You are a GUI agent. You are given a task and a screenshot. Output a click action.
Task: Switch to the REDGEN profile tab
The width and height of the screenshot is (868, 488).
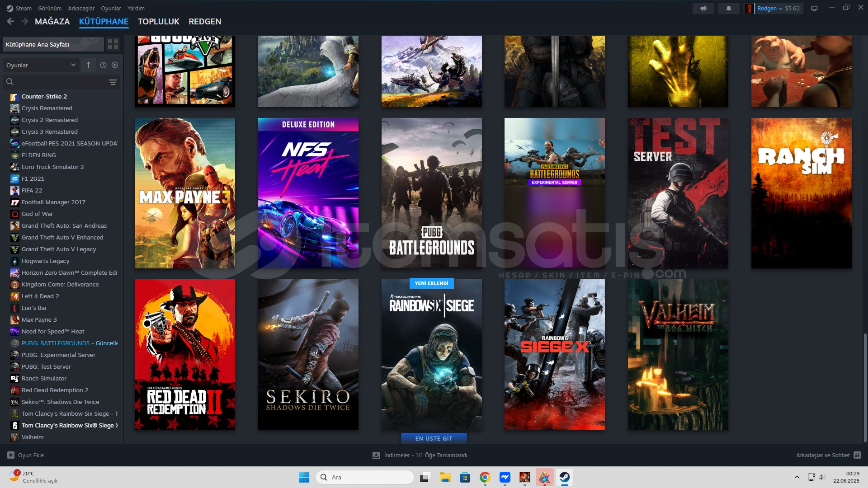(x=205, y=21)
